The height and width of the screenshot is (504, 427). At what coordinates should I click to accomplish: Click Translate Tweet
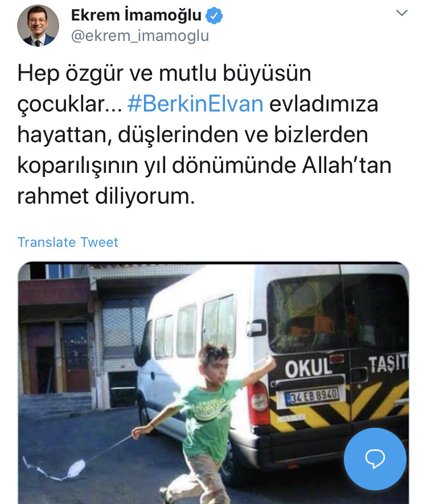[68, 242]
